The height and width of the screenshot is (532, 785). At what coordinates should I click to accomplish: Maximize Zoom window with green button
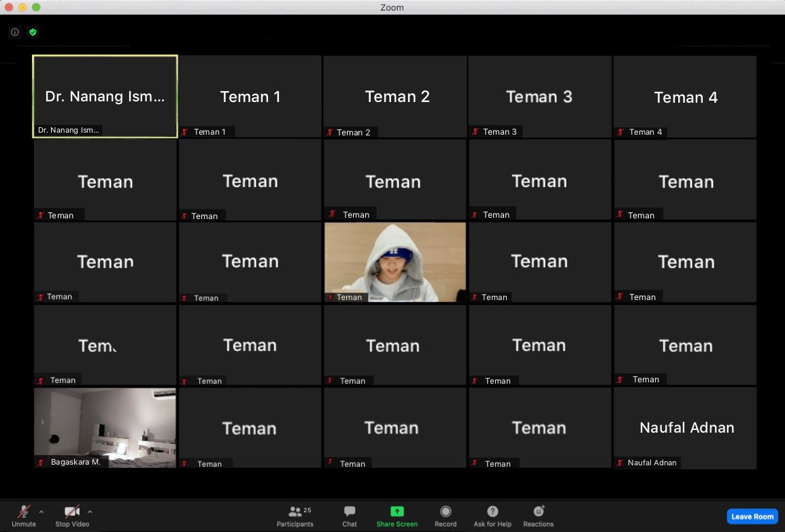[36, 7]
